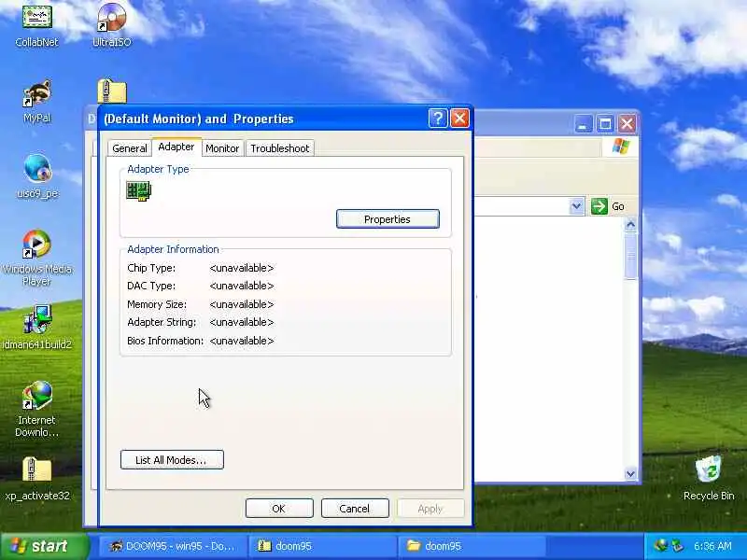Click the scroll down arrow in background window
The image size is (747, 560).
point(631,473)
